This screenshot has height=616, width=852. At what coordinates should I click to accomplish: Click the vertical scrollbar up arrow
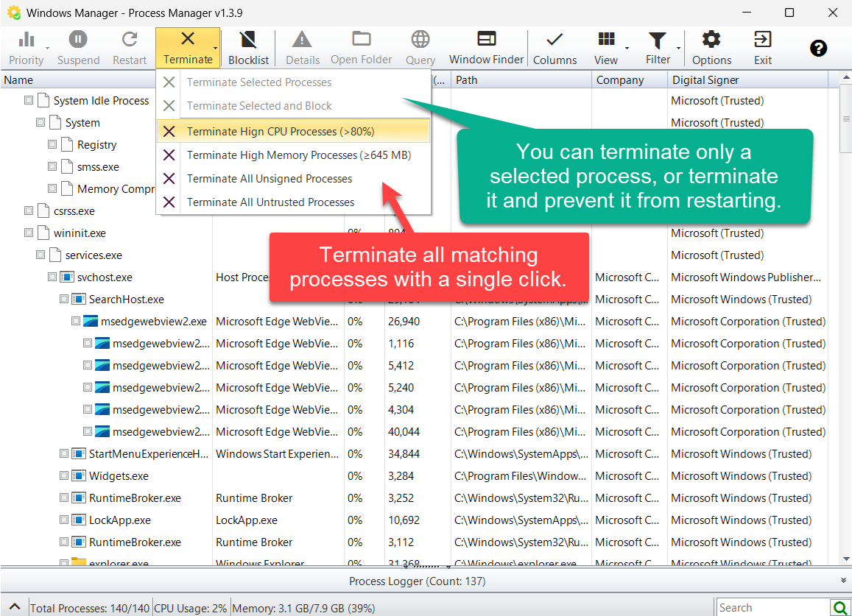point(846,78)
